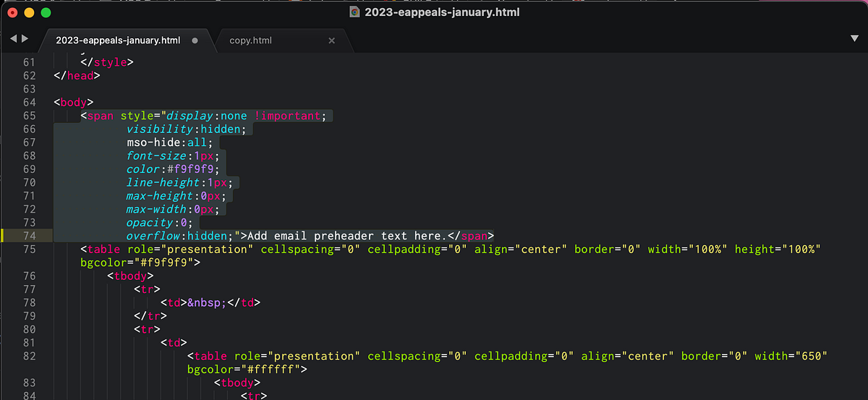Screen dimensions: 868x400
Task: Switch to the copy.html tab
Action: [x=251, y=41]
